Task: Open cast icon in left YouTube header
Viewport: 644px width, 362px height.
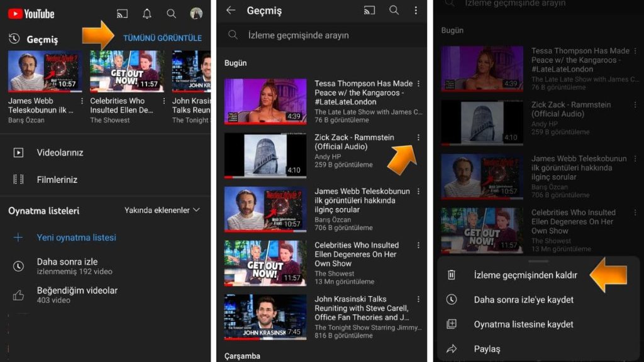Action: 122,14
